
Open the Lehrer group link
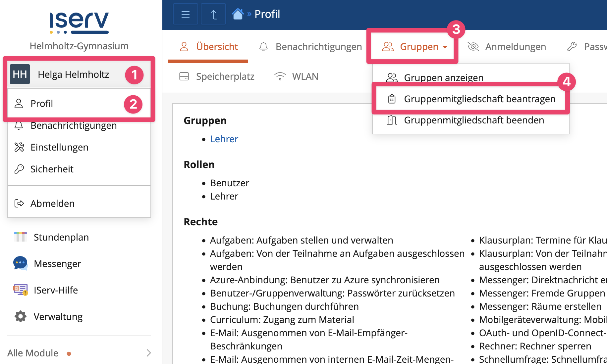click(224, 139)
